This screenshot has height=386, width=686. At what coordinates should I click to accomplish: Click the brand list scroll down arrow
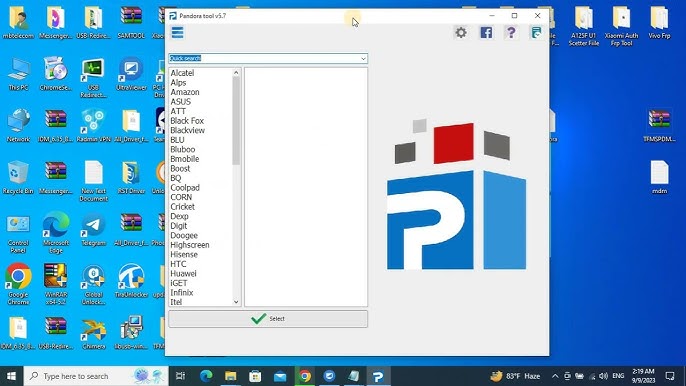pos(236,302)
